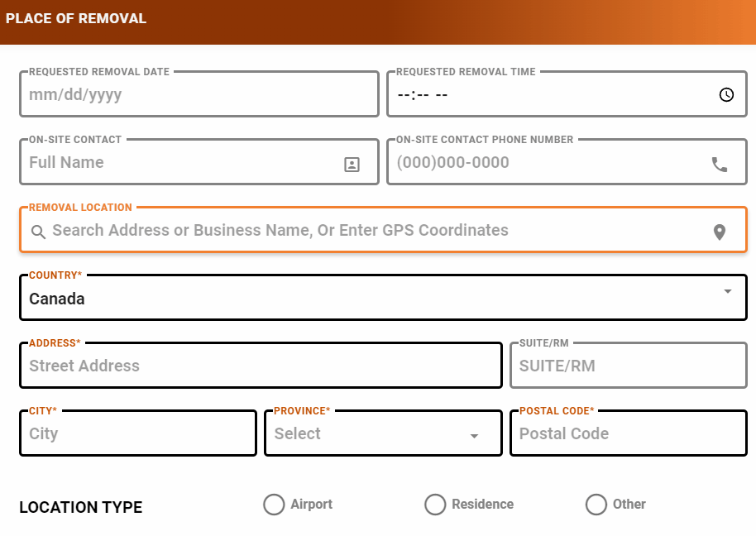The width and height of the screenshot is (756, 536).
Task: Expand the Province select dropdown
Action: 382,434
